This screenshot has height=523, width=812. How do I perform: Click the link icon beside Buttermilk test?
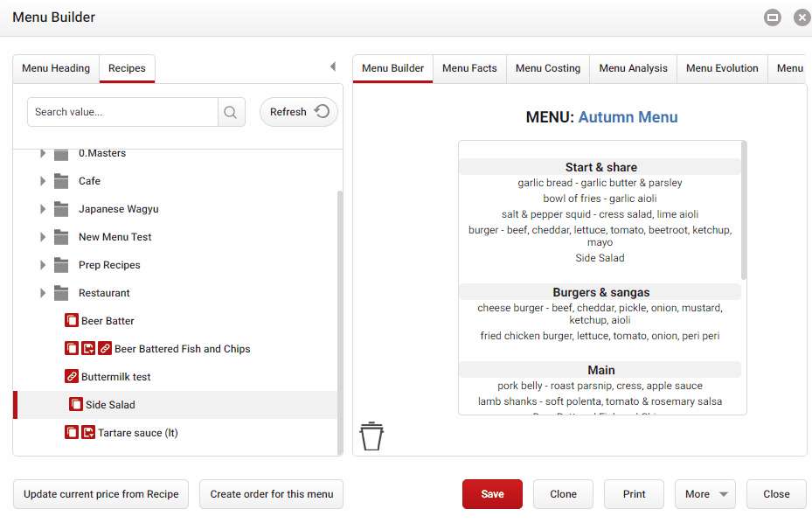[x=71, y=375]
